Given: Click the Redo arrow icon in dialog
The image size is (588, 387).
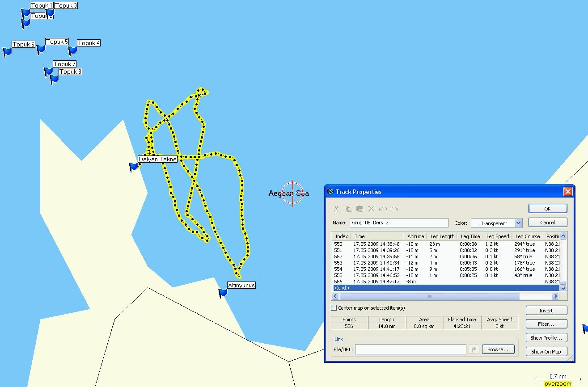Looking at the screenshot, I should (x=394, y=209).
